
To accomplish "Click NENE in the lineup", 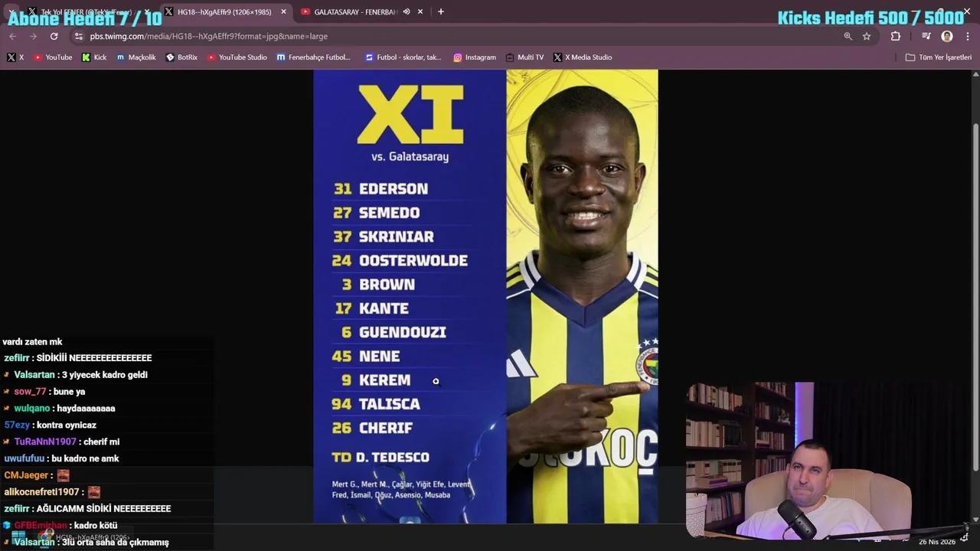I will click(x=379, y=356).
